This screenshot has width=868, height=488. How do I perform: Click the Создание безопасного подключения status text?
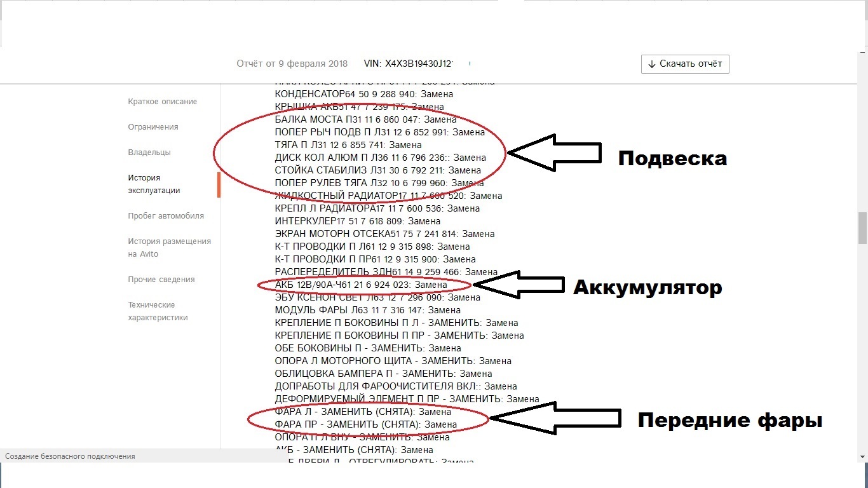[x=70, y=456]
